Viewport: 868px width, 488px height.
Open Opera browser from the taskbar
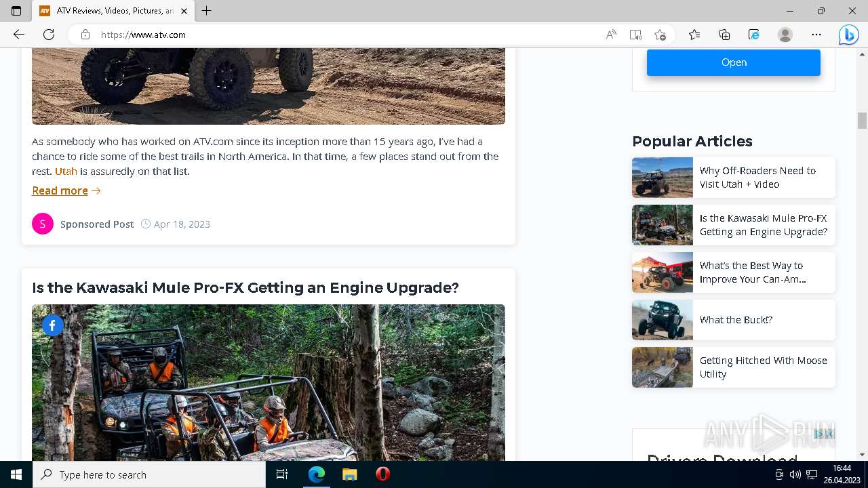(382, 474)
